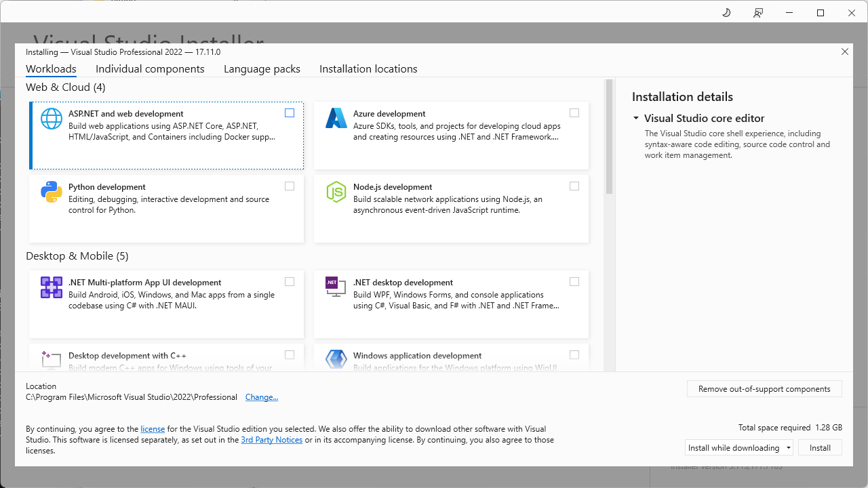Maximize the Visual Studio Installer window
This screenshot has height=488, width=868.
tap(821, 13)
